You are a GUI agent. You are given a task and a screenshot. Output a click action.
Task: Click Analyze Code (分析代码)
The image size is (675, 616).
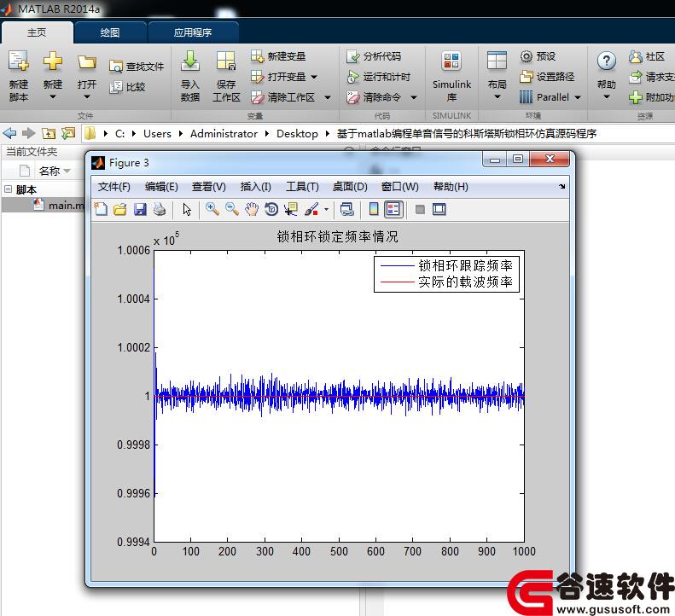[x=374, y=56]
